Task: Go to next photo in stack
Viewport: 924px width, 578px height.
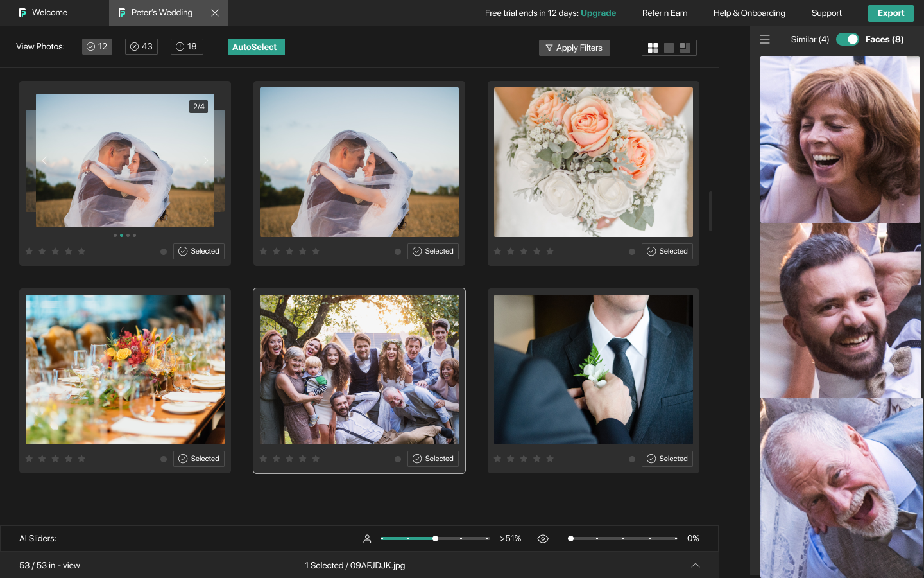Action: (x=206, y=161)
